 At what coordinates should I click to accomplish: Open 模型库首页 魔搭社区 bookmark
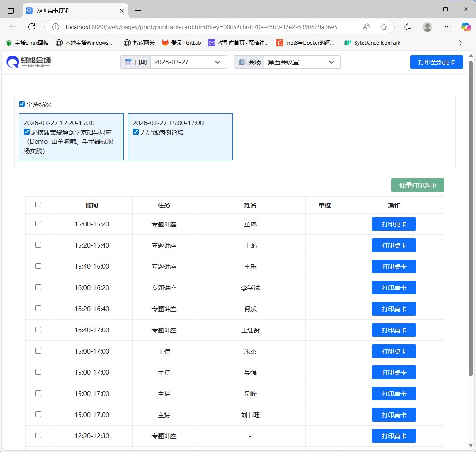pos(238,43)
